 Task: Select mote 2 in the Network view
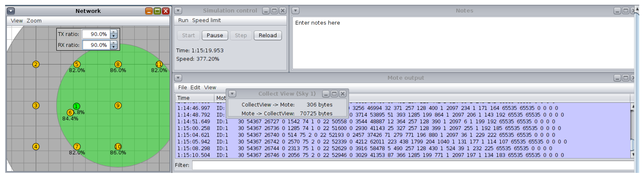tap(36, 64)
